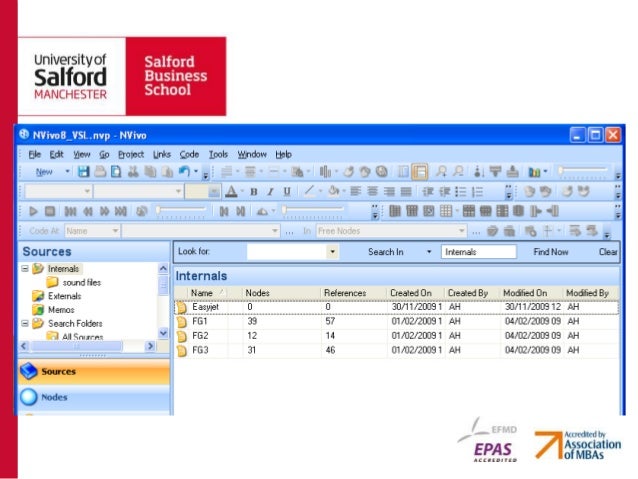The width and height of the screenshot is (638, 479).
Task: Justify the text alignment
Action: [x=406, y=191]
